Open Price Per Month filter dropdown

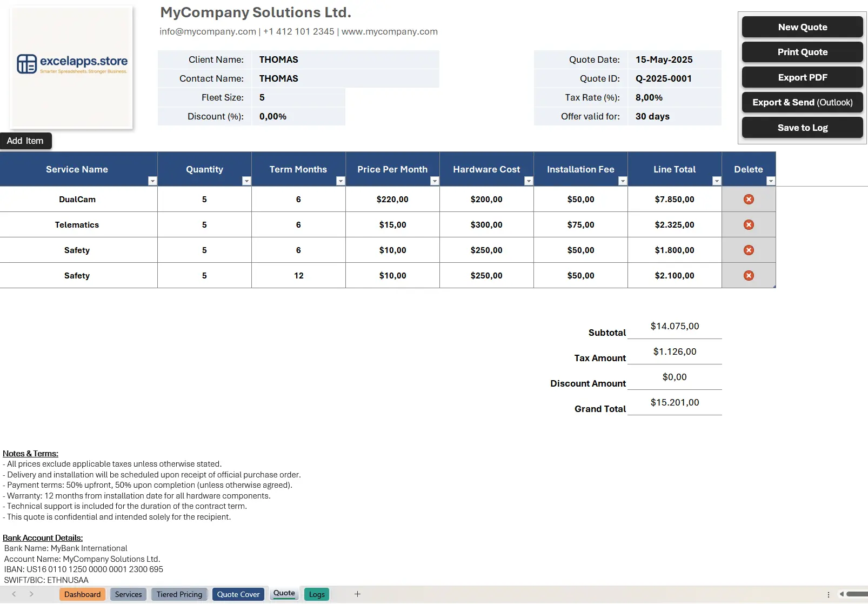(x=435, y=181)
